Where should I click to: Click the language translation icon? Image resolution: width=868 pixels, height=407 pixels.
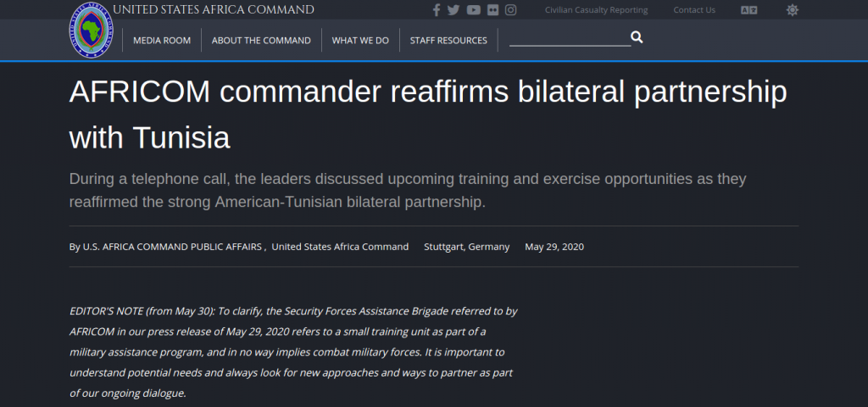coord(749,10)
